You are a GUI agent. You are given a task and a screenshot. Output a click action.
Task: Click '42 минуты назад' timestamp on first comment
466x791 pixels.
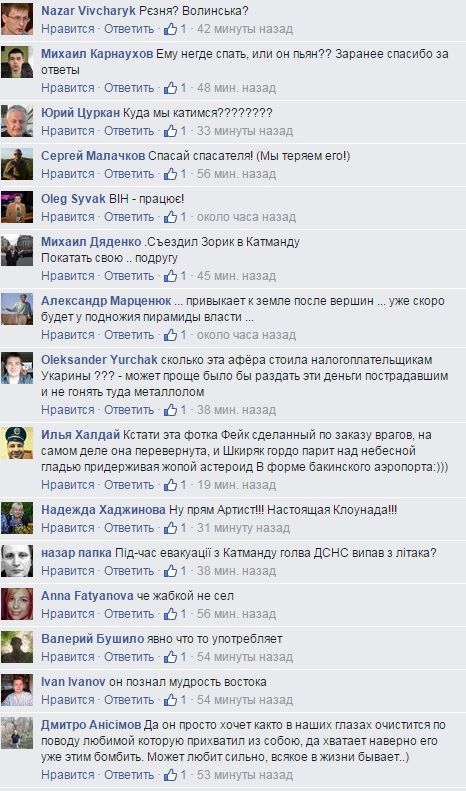coord(245,29)
